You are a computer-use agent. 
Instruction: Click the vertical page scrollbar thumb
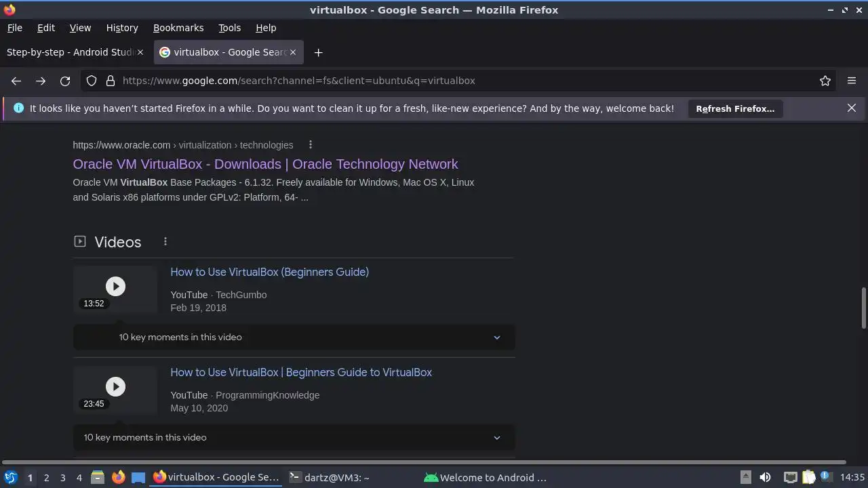[x=863, y=308]
